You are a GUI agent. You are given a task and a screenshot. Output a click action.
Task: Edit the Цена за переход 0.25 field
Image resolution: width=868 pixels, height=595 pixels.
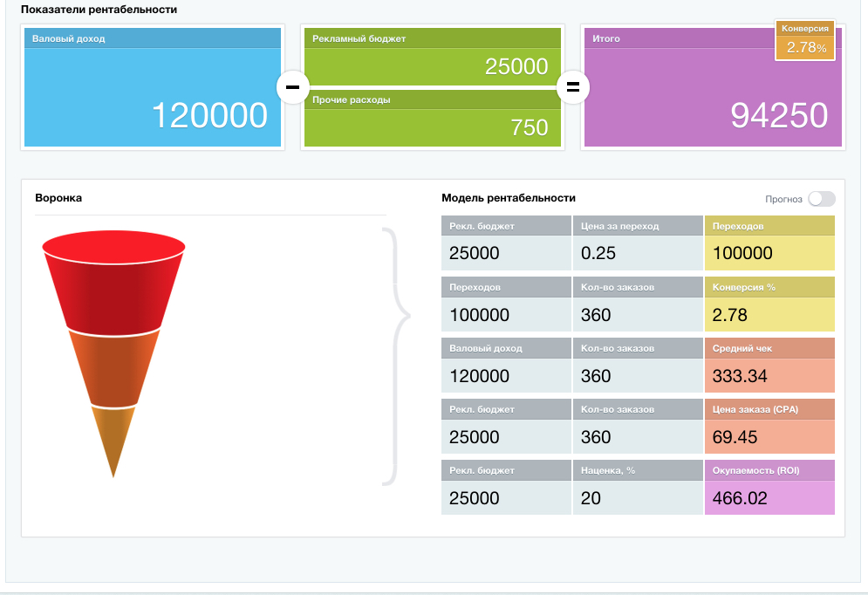[638, 253]
